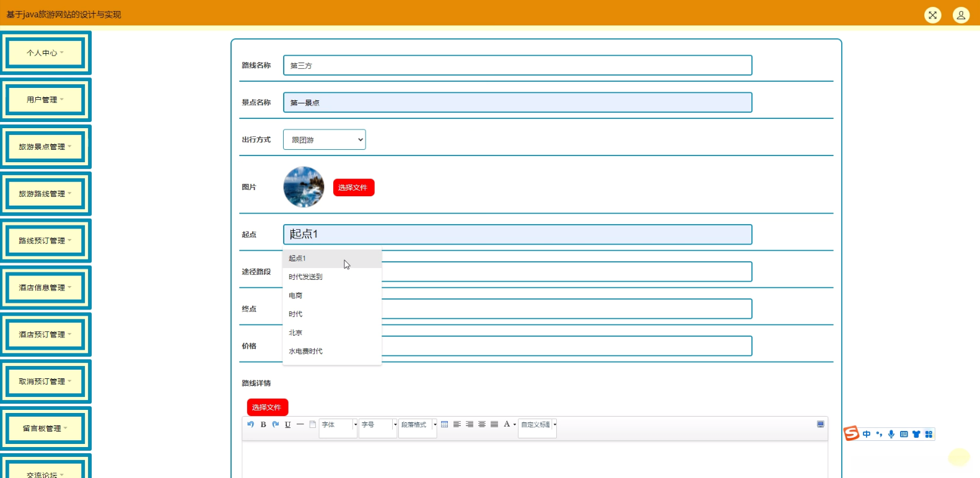The image size is (980, 478).
Task: Click 选择文件 button under 路线详情
Action: pyautogui.click(x=268, y=407)
